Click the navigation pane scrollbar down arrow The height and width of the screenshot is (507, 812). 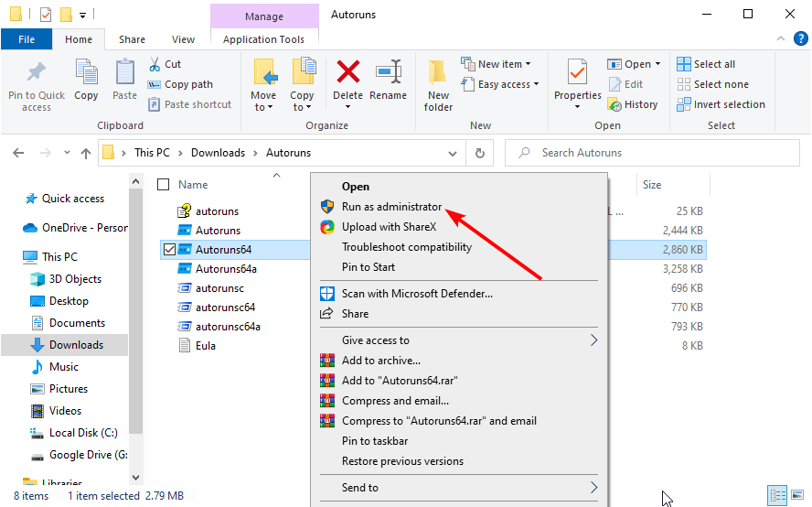[x=135, y=478]
